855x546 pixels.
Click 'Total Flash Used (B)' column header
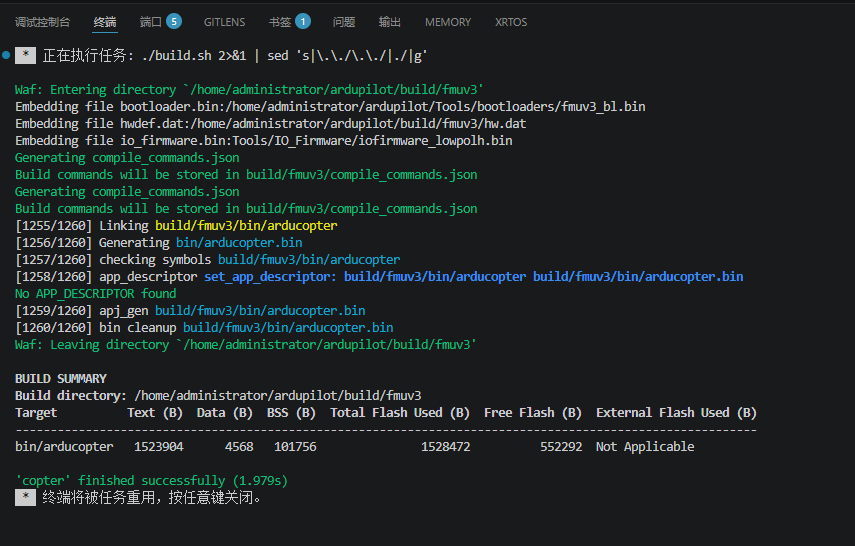(400, 412)
